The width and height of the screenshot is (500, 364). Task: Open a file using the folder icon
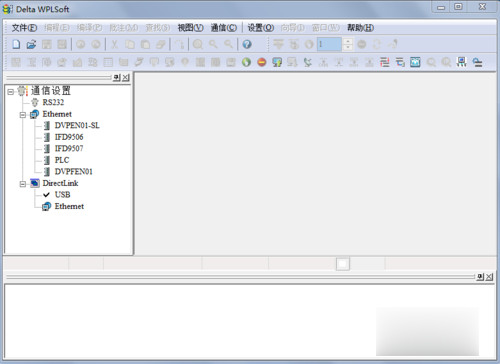coord(31,44)
